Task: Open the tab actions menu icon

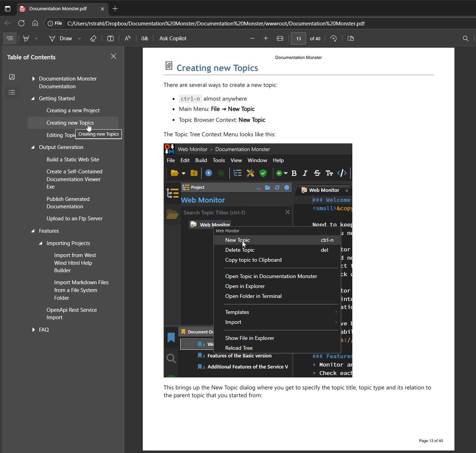Action: point(8,8)
